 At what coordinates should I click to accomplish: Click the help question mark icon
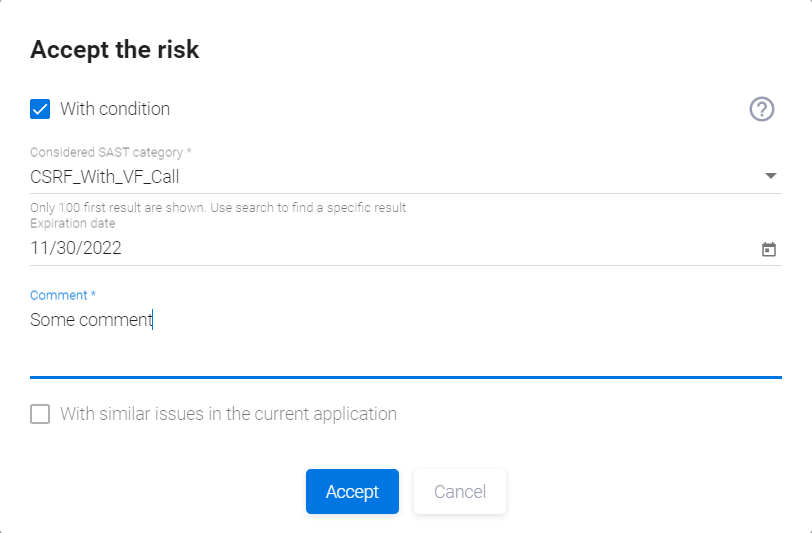(x=762, y=109)
